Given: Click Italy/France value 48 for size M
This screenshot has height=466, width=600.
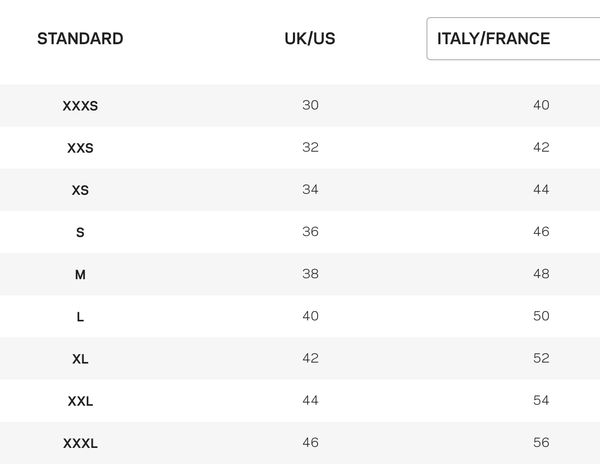Looking at the screenshot, I should [541, 273].
